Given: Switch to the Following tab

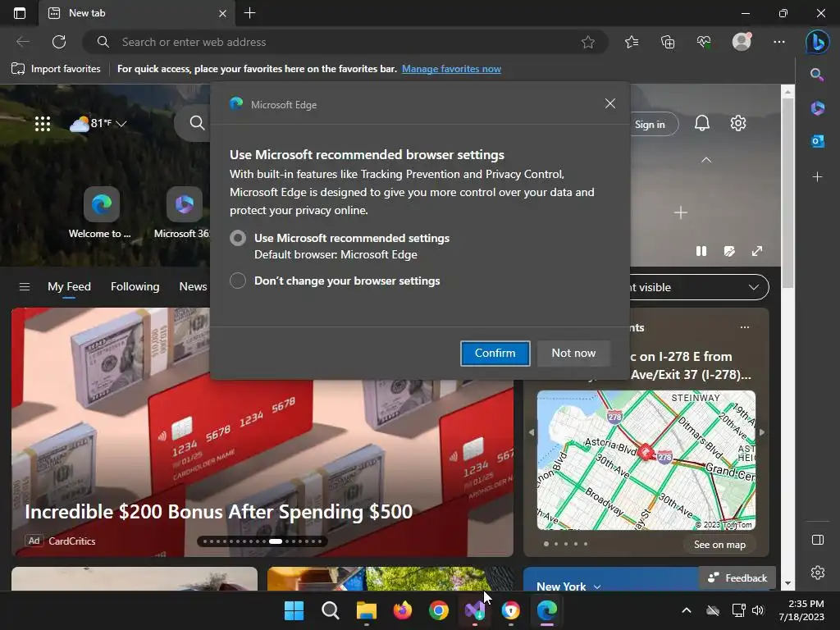Looking at the screenshot, I should [135, 286].
